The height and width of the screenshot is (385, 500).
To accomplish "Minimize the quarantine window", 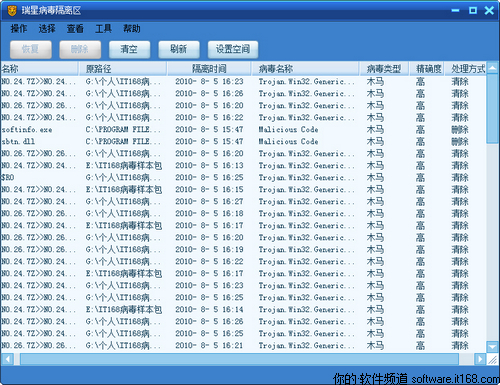I will point(455,11).
